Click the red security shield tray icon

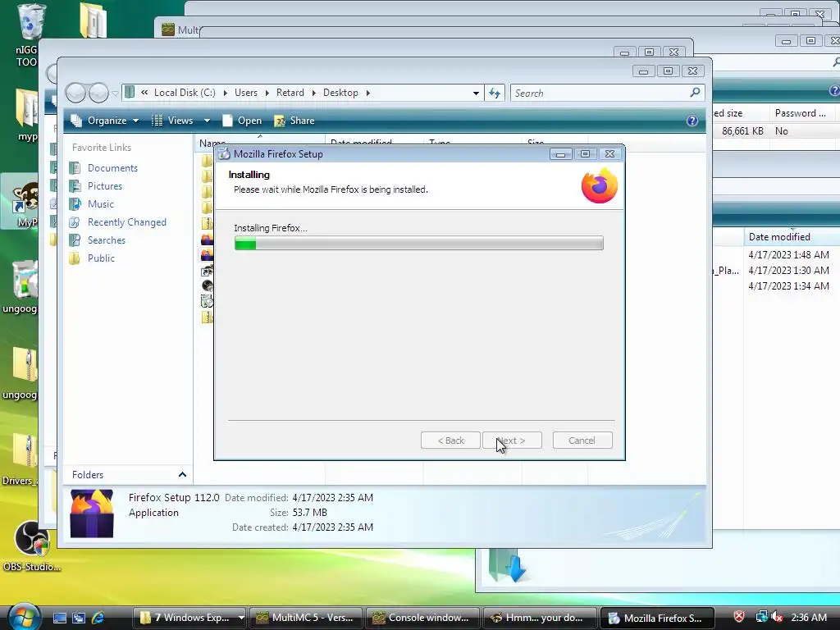tap(739, 617)
